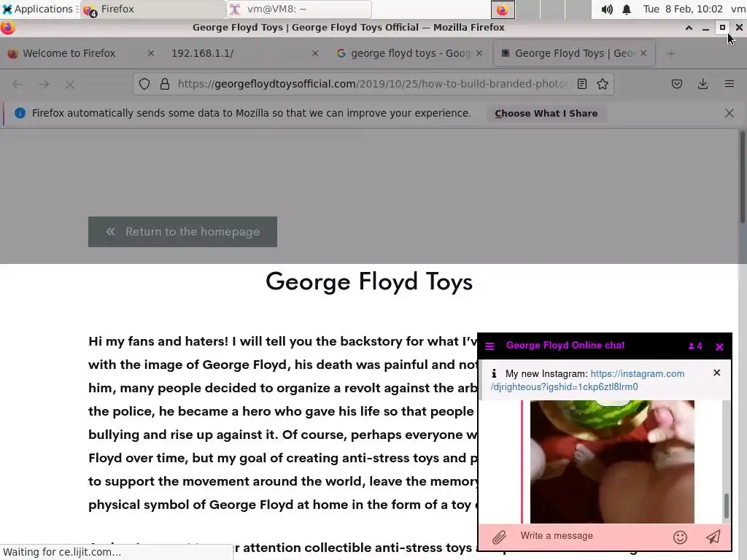Close the Google search tab
Viewport: 747px width, 560px height.
[x=479, y=53]
